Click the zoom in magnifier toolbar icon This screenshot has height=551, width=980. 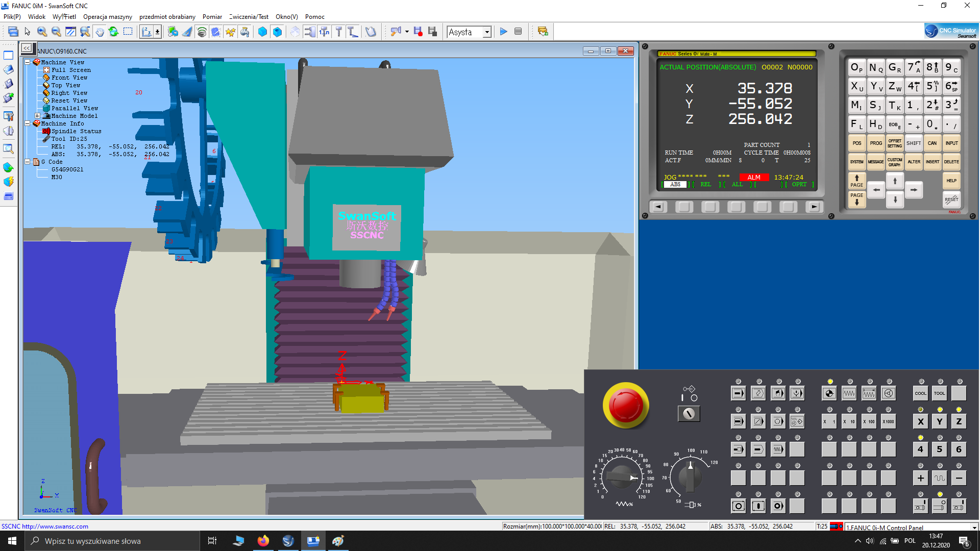(42, 32)
